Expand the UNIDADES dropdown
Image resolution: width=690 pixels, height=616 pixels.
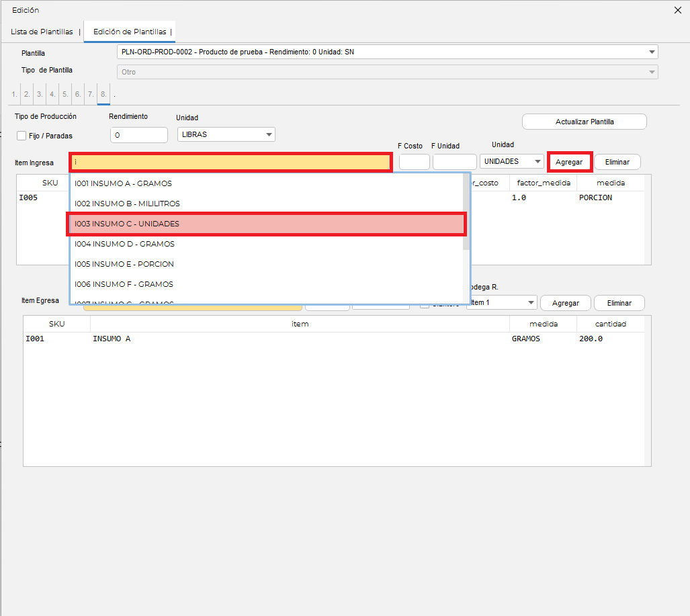coord(512,161)
